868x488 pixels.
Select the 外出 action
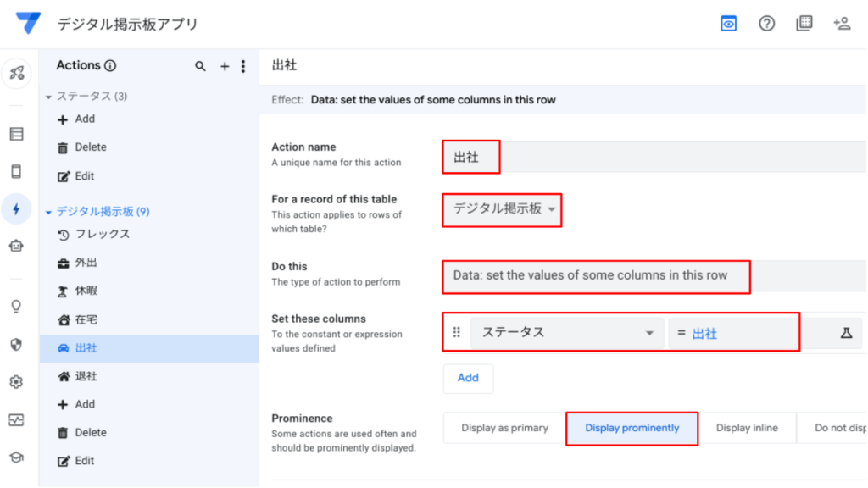pyautogui.click(x=77, y=263)
